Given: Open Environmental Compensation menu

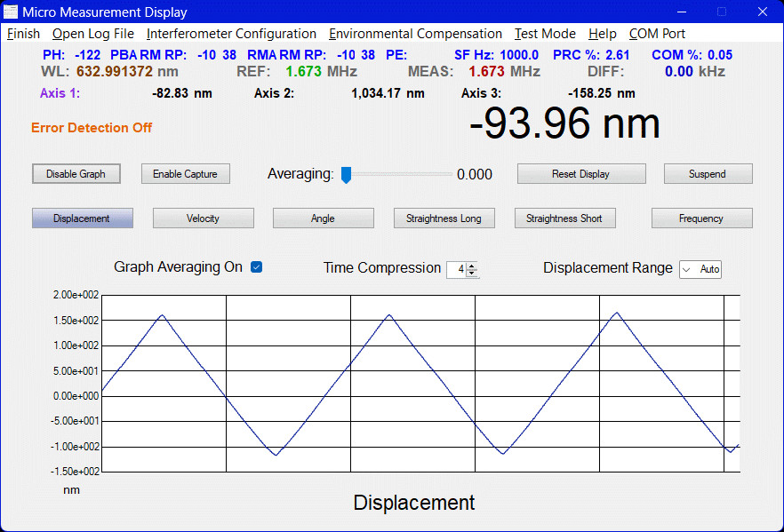Looking at the screenshot, I should click(415, 34).
